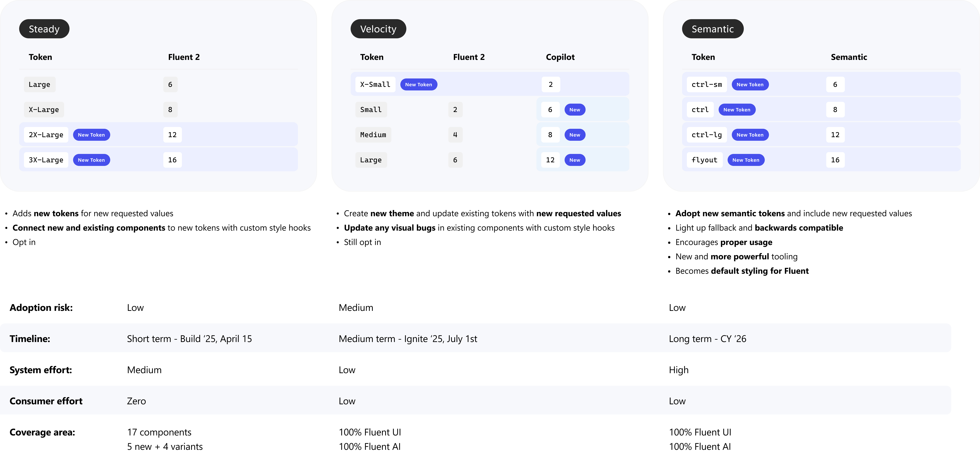Click the Copilot column header
980x460 pixels.
tap(560, 57)
